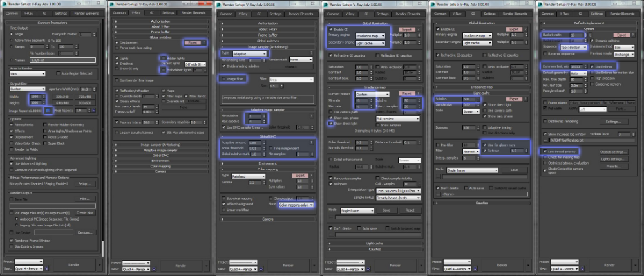Expand Default displacement rollout in System window

tap(589, 24)
